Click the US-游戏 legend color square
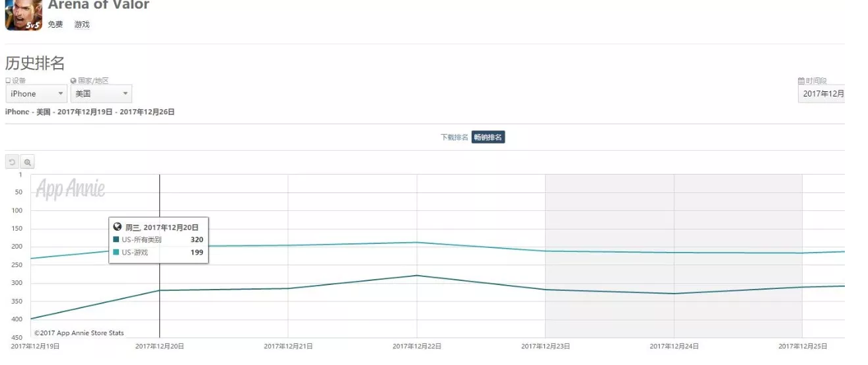 (116, 252)
